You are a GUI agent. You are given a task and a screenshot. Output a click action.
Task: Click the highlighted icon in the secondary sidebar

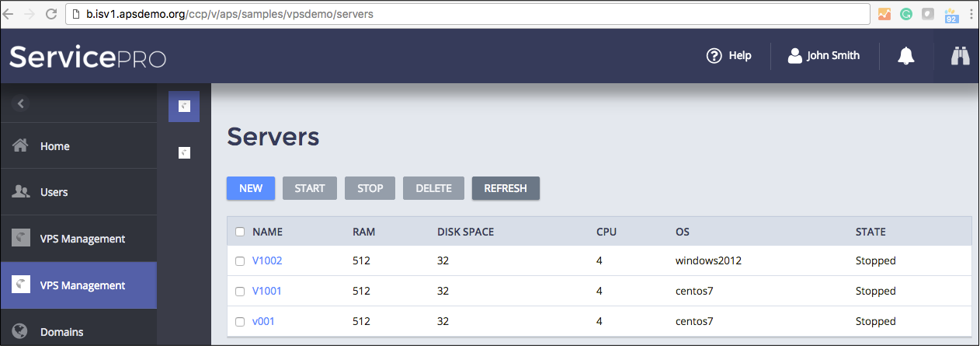point(184,107)
